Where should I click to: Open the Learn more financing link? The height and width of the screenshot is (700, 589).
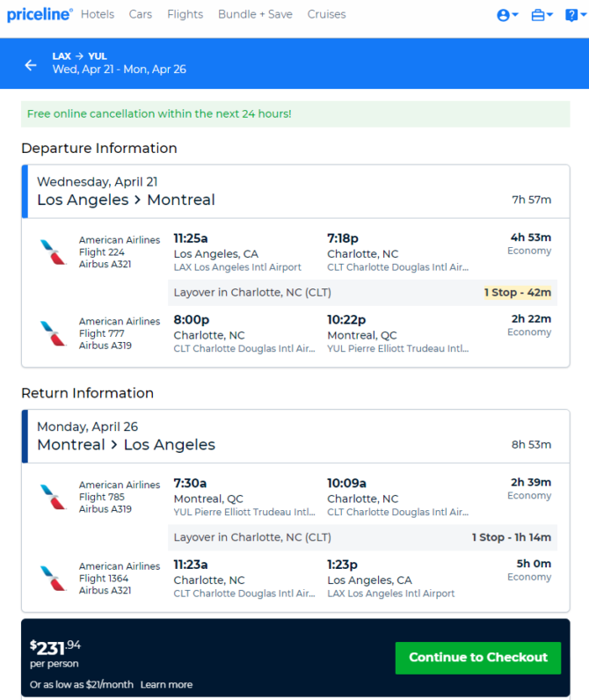(166, 684)
